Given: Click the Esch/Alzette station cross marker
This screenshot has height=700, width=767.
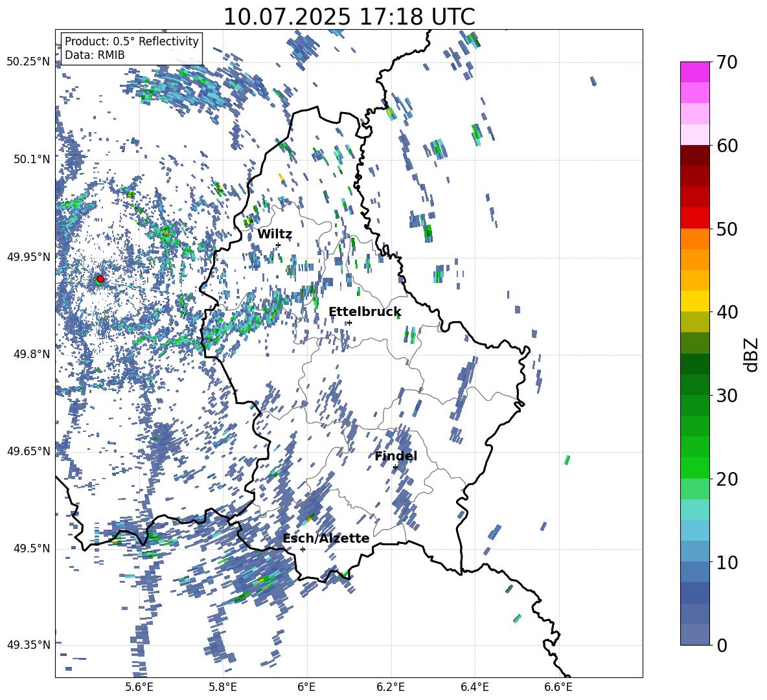Looking at the screenshot, I should [303, 549].
